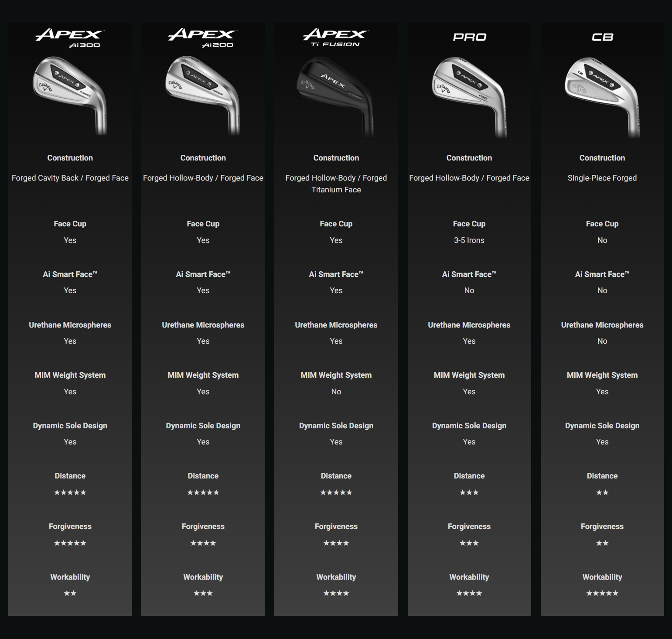Click the CB Forgiveness two-star rating

602,543
